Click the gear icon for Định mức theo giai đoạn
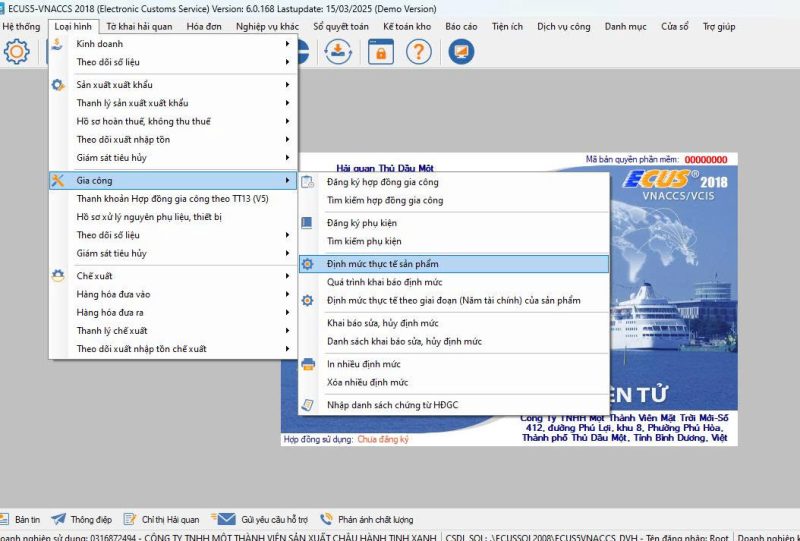The height and width of the screenshot is (541, 800). click(307, 300)
